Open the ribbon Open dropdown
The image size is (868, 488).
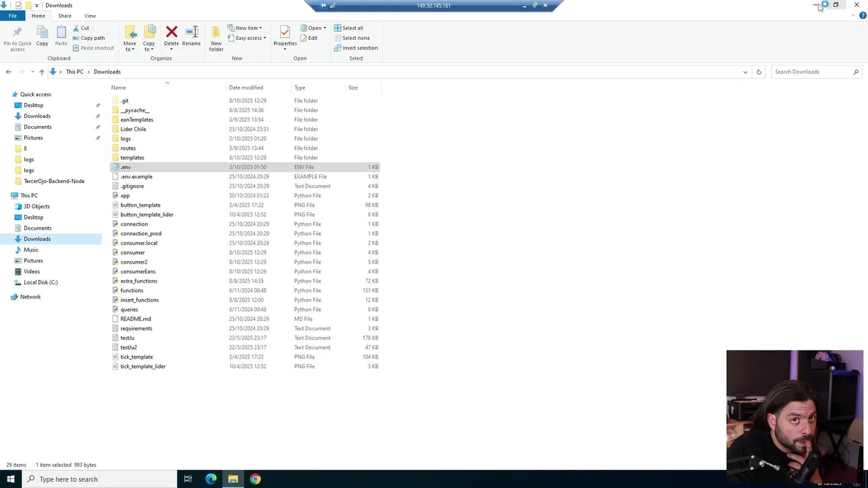pos(313,28)
